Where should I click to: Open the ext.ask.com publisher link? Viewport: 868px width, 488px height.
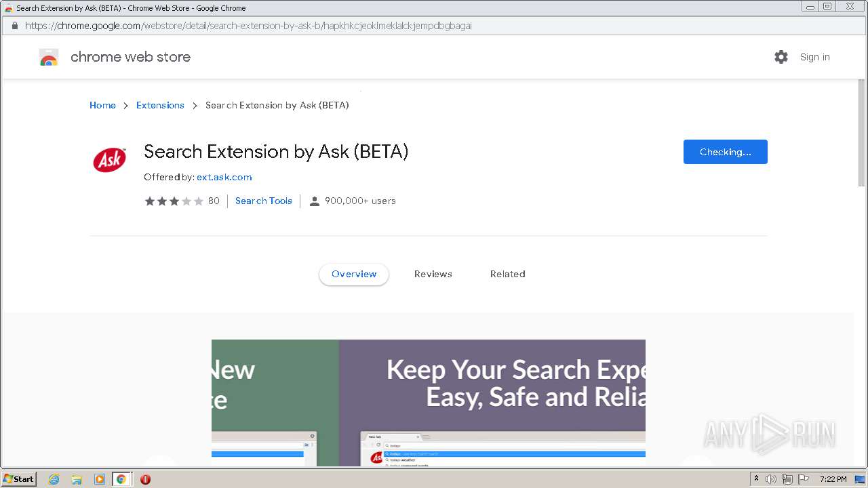224,177
